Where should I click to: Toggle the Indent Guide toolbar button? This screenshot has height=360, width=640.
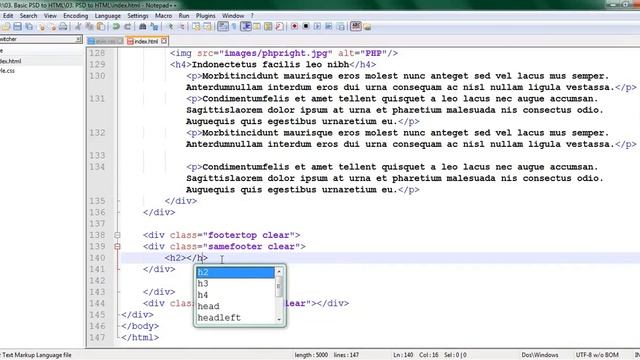pos(246,27)
